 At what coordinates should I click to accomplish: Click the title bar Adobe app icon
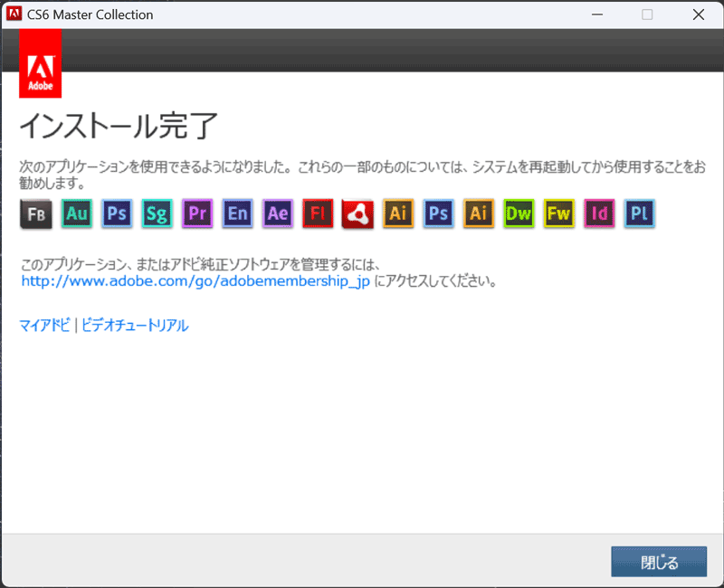tap(14, 14)
